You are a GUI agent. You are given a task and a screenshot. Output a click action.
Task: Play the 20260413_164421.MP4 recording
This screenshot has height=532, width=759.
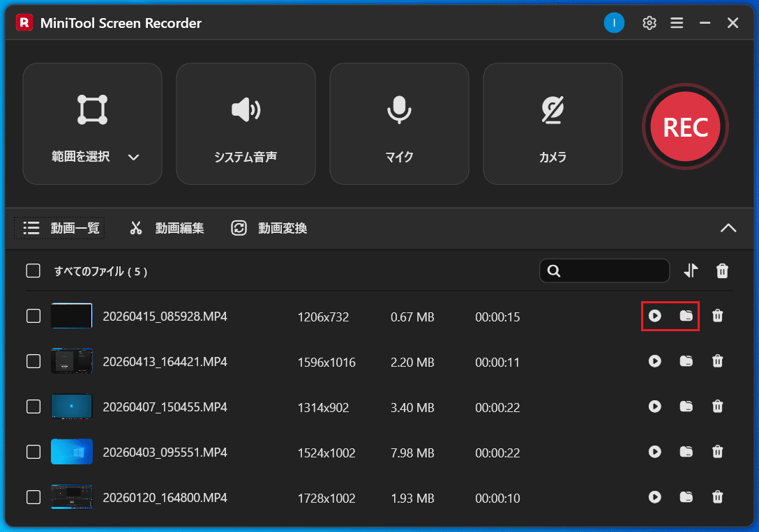(655, 361)
